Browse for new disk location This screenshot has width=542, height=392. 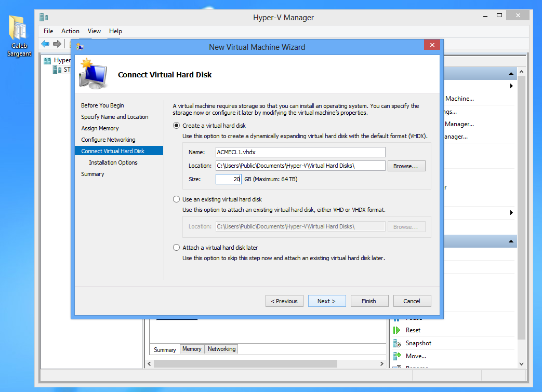click(406, 166)
